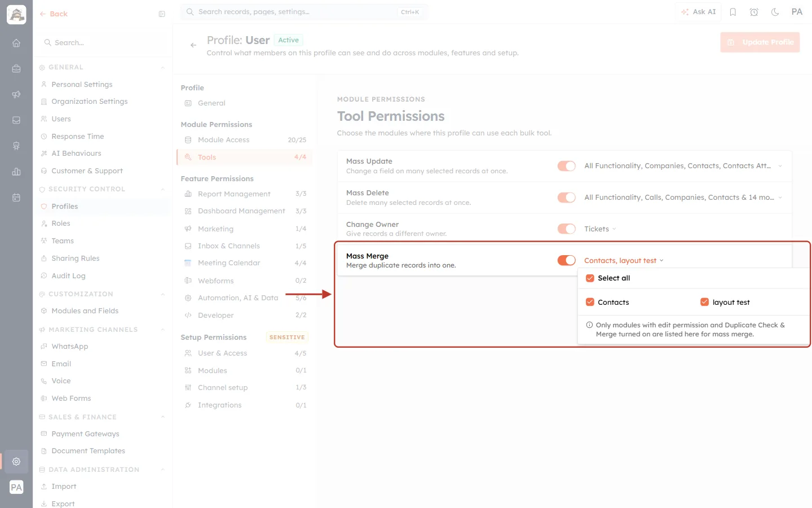Open the briefcase icon in left rail
Viewport: 812px width, 508px height.
click(16, 69)
